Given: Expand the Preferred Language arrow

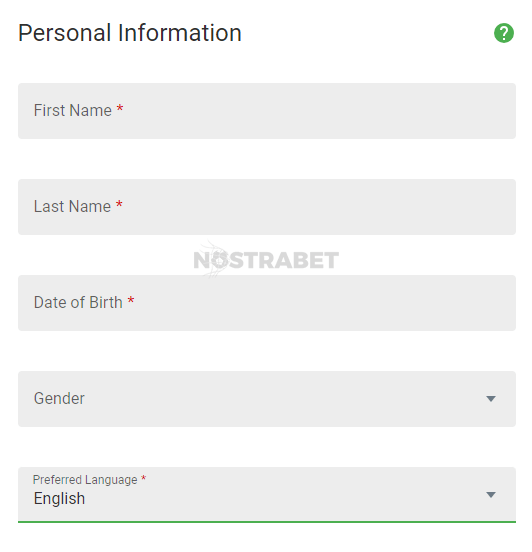Looking at the screenshot, I should tap(491, 495).
